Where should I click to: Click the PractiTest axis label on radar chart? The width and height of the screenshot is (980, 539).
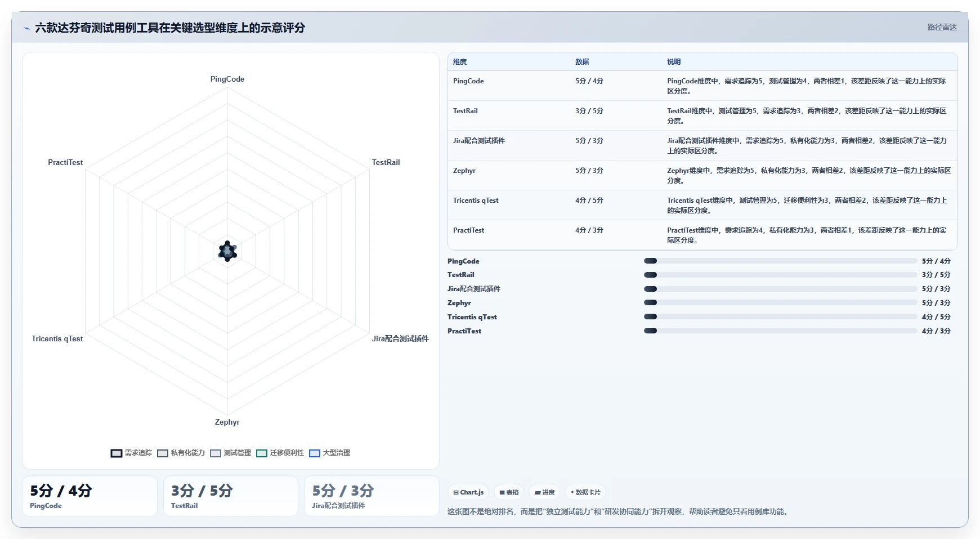(x=65, y=162)
